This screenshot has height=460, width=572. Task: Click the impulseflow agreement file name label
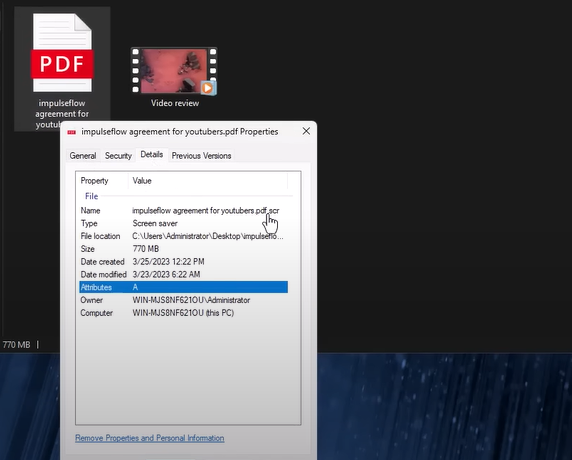click(62, 113)
